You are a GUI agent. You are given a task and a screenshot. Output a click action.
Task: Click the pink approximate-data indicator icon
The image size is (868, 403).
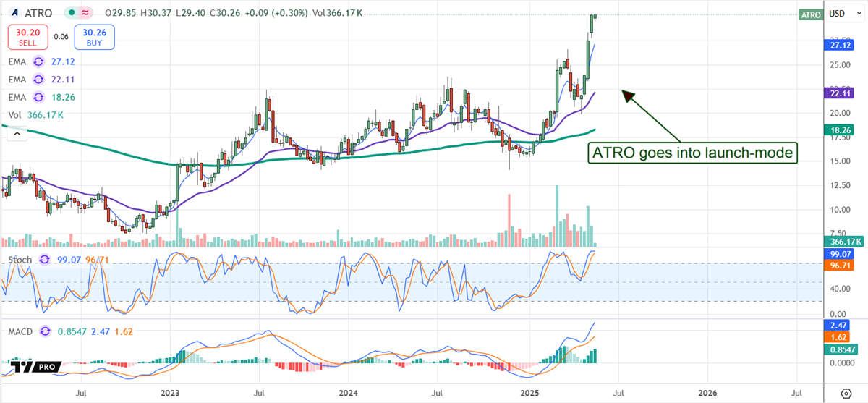coord(85,13)
